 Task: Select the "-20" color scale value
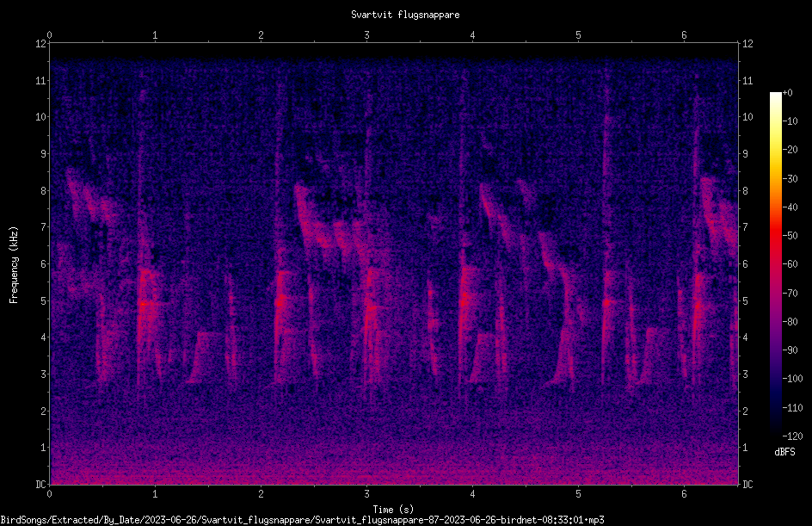coord(790,150)
